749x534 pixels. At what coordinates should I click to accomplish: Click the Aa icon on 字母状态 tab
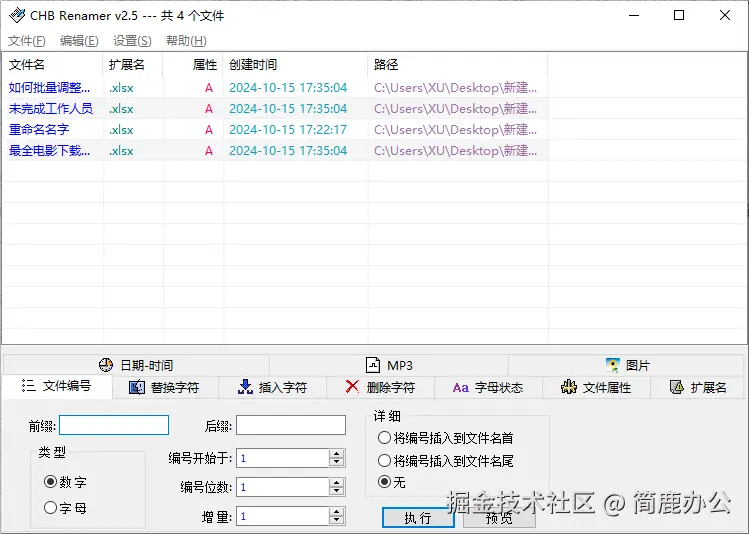(460, 387)
